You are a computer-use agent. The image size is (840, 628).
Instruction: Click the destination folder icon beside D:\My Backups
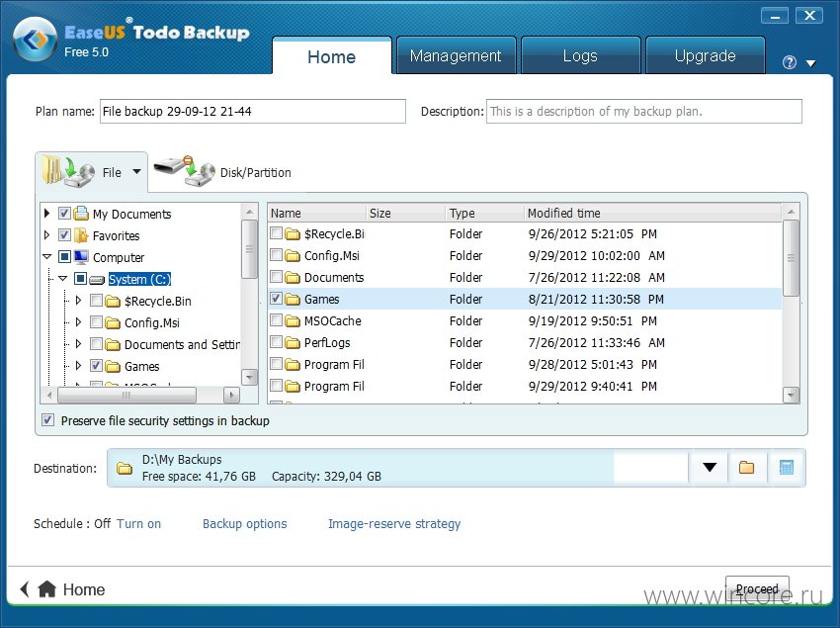click(125, 468)
